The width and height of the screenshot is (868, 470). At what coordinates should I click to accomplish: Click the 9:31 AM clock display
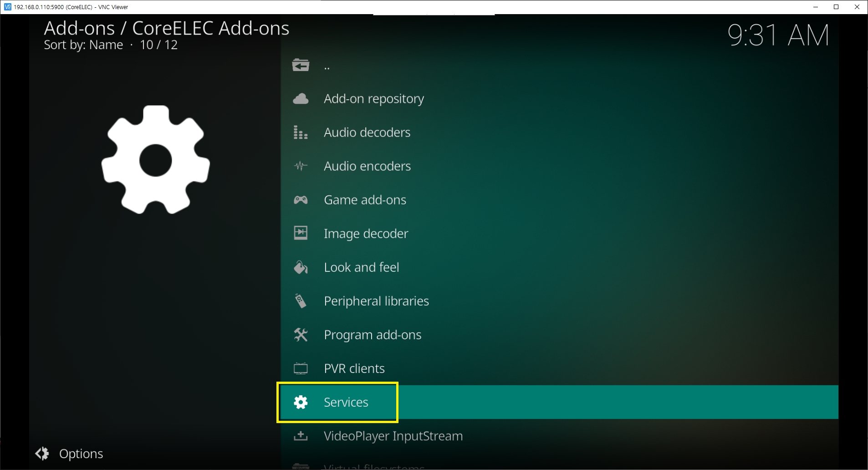point(778,35)
